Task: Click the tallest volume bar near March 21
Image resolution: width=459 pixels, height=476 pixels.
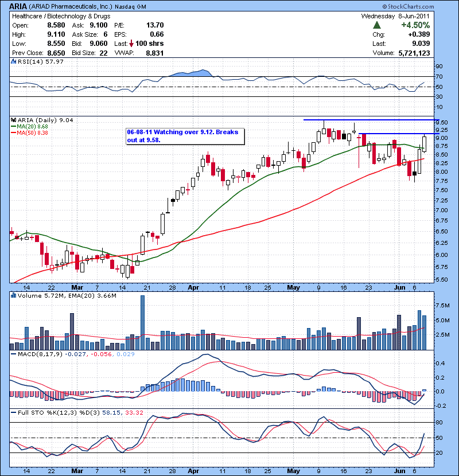Action: [142, 322]
